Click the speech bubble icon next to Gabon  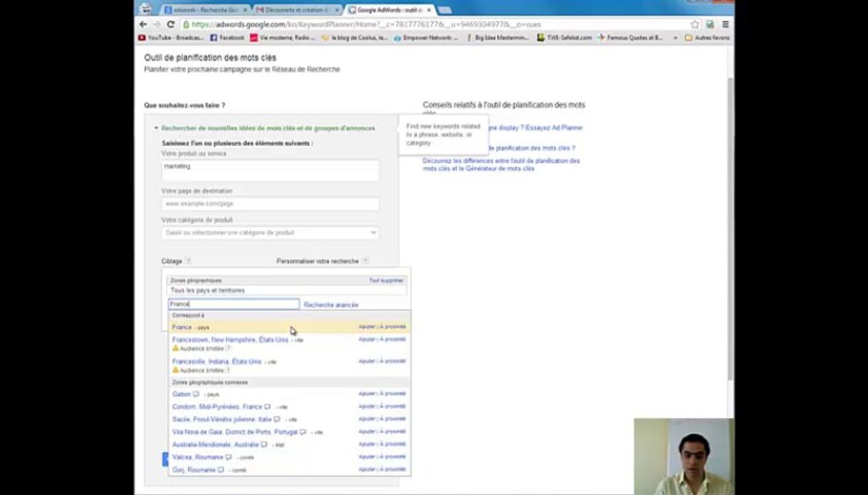196,394
